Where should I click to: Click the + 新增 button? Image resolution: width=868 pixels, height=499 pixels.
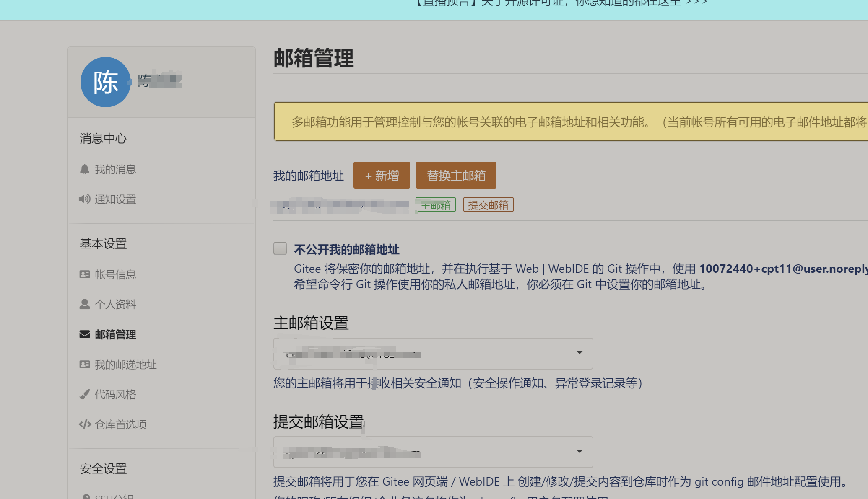pyautogui.click(x=382, y=175)
